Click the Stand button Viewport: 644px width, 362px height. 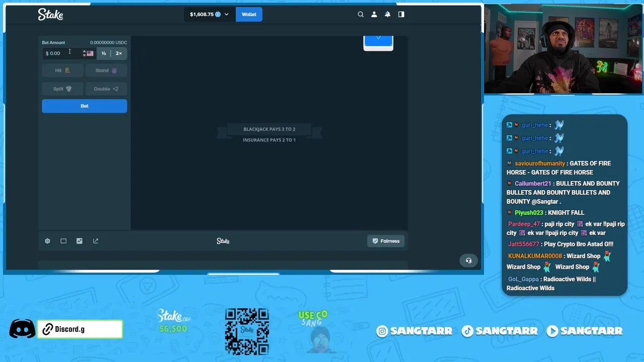click(x=106, y=70)
